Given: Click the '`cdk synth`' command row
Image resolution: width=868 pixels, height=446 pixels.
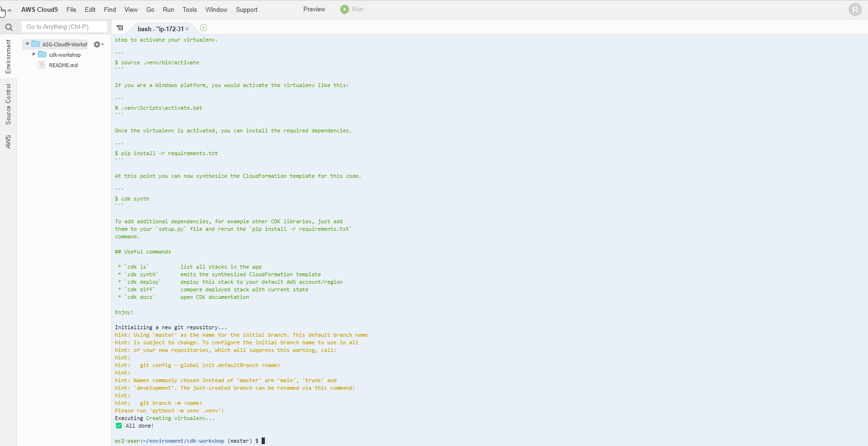Looking at the screenshot, I should (x=219, y=274).
